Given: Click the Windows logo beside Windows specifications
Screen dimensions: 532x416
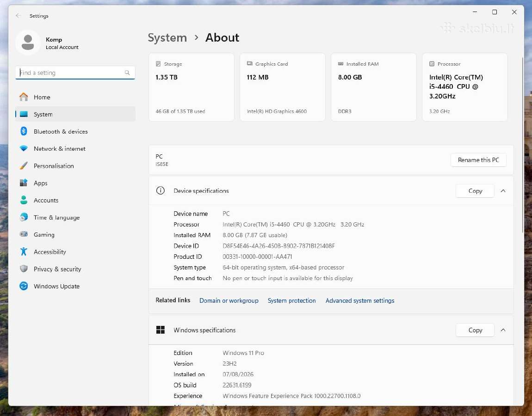Looking at the screenshot, I should pos(161,330).
